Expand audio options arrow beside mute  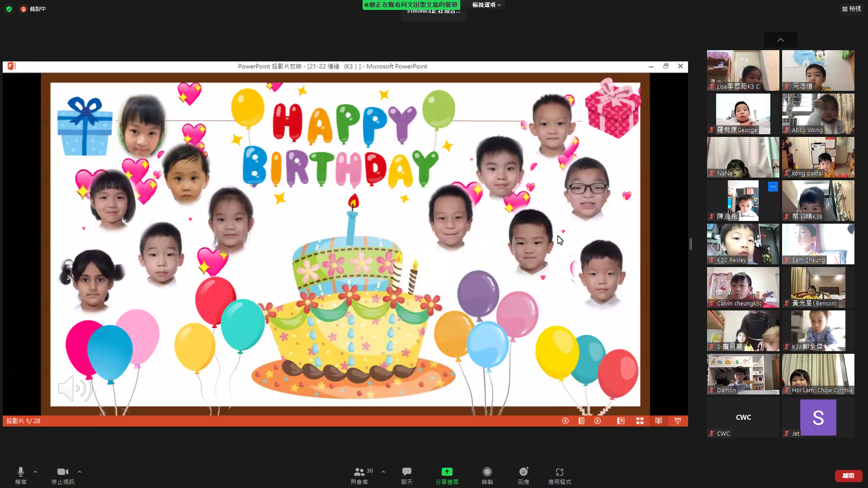pos(35,472)
